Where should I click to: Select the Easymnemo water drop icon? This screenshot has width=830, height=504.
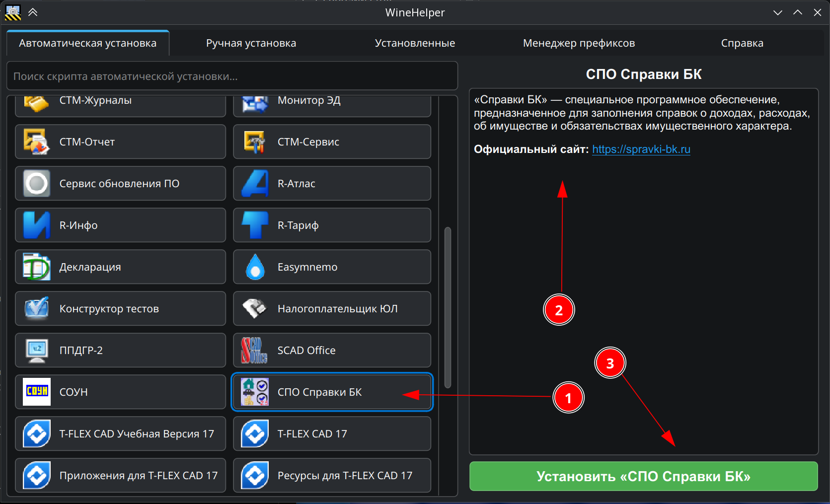[x=255, y=267]
